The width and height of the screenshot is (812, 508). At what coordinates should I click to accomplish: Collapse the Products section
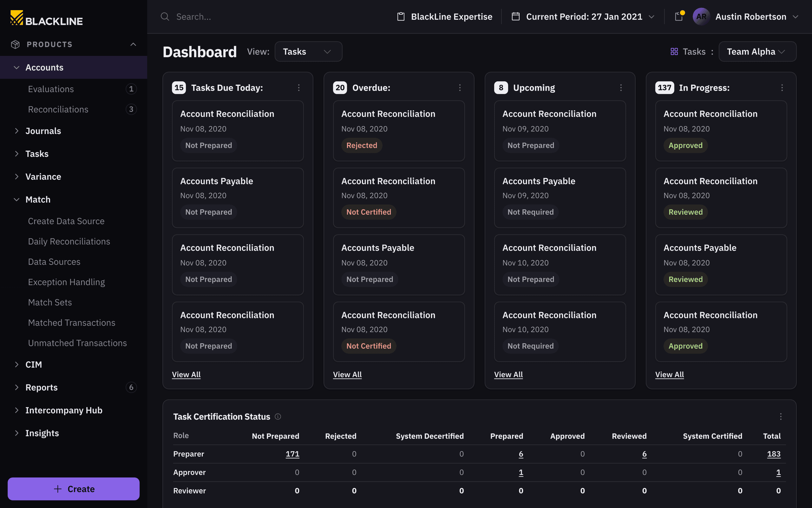click(133, 44)
